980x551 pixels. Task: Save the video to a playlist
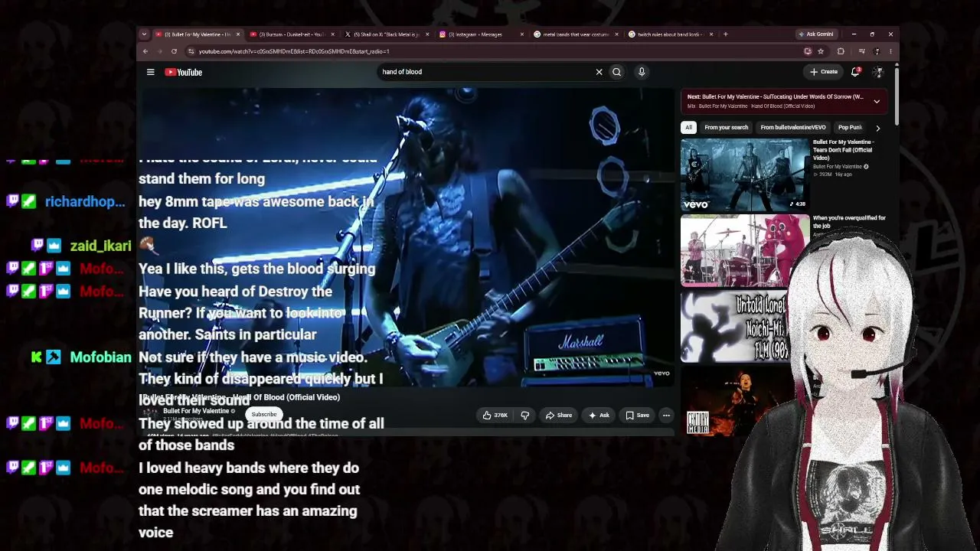pyautogui.click(x=637, y=416)
